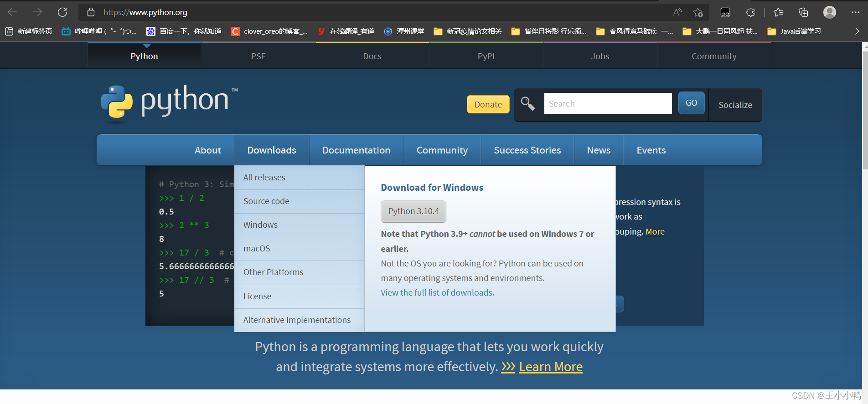
Task: Open the 暂伴月将影 bookmark folder
Action: click(x=548, y=31)
